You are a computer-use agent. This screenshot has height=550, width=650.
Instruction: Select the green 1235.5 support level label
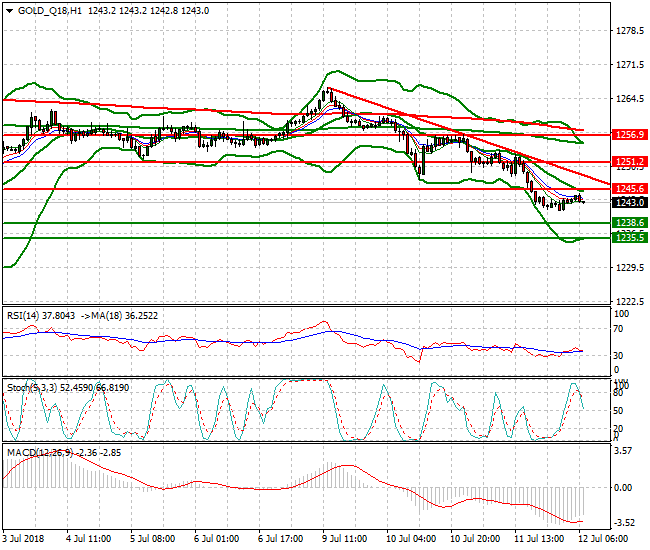tap(630, 237)
